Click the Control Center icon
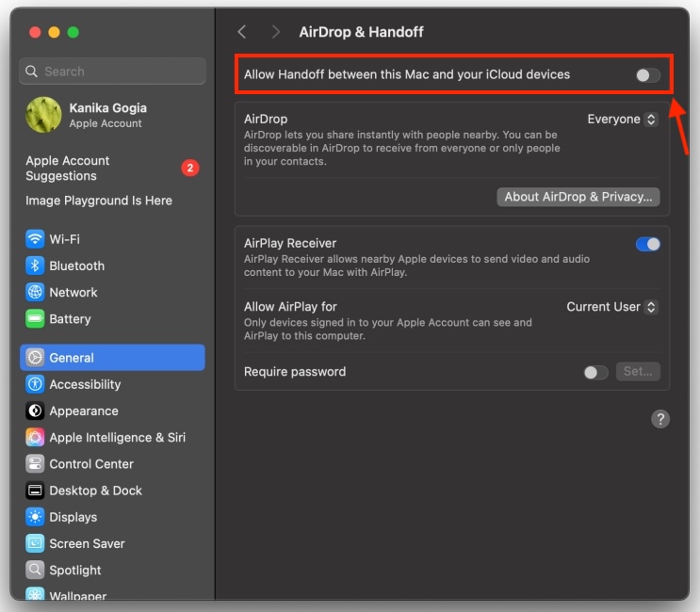The height and width of the screenshot is (612, 700). (35, 464)
